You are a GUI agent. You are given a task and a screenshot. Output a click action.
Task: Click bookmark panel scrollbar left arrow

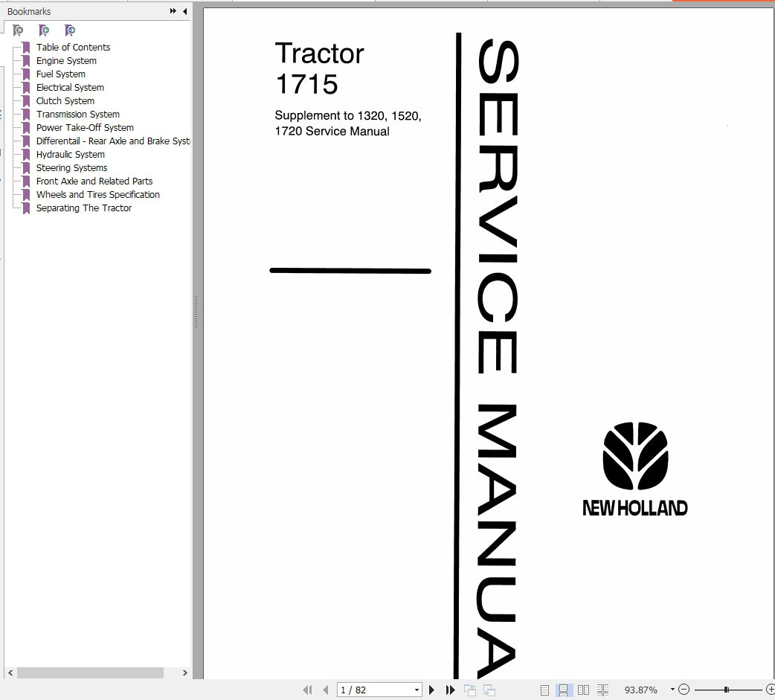[10, 672]
